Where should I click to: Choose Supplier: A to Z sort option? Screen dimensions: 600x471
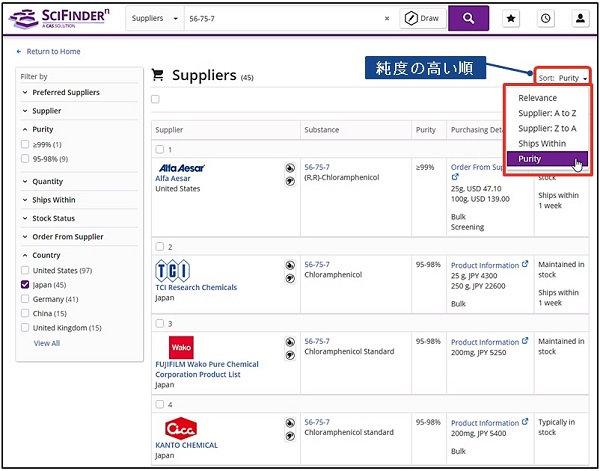(x=547, y=113)
